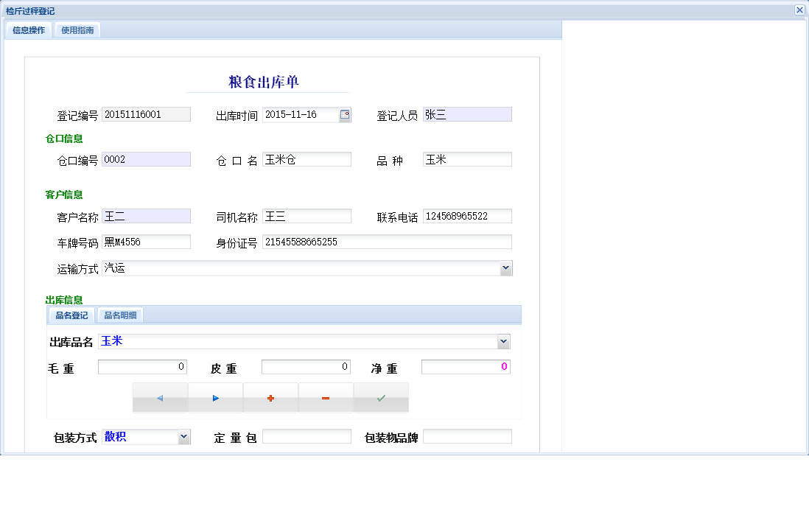
Task: Click the orange plus icon to add entry
Action: (x=270, y=397)
